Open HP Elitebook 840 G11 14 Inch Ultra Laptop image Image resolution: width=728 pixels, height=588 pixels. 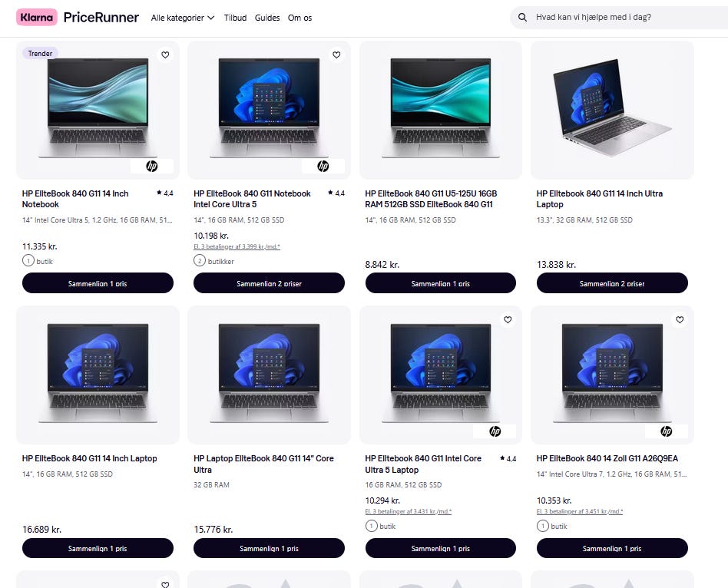click(612, 110)
